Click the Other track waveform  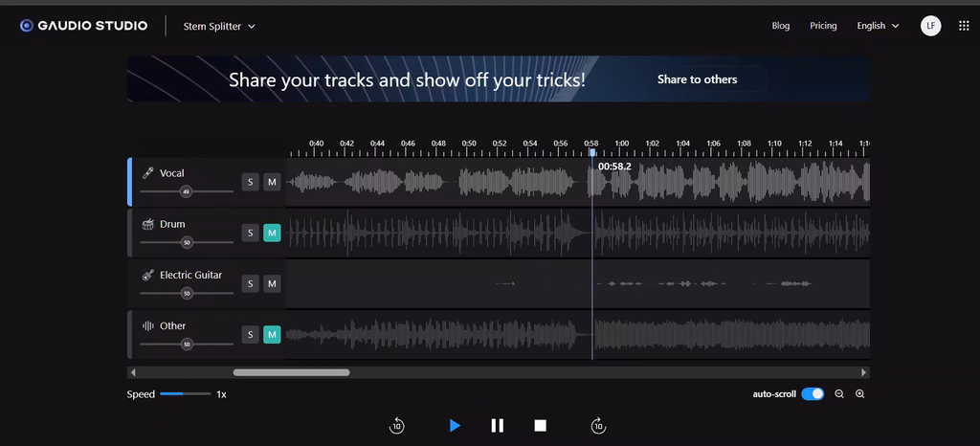coord(577,335)
